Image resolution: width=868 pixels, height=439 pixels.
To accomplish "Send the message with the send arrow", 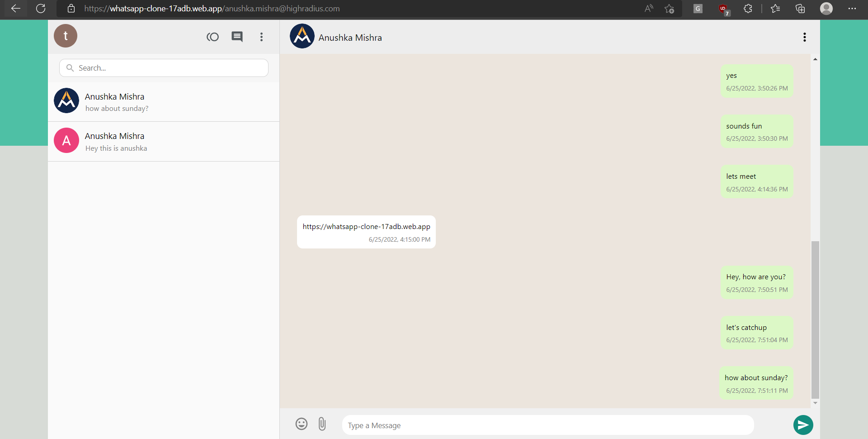I will coord(803,425).
